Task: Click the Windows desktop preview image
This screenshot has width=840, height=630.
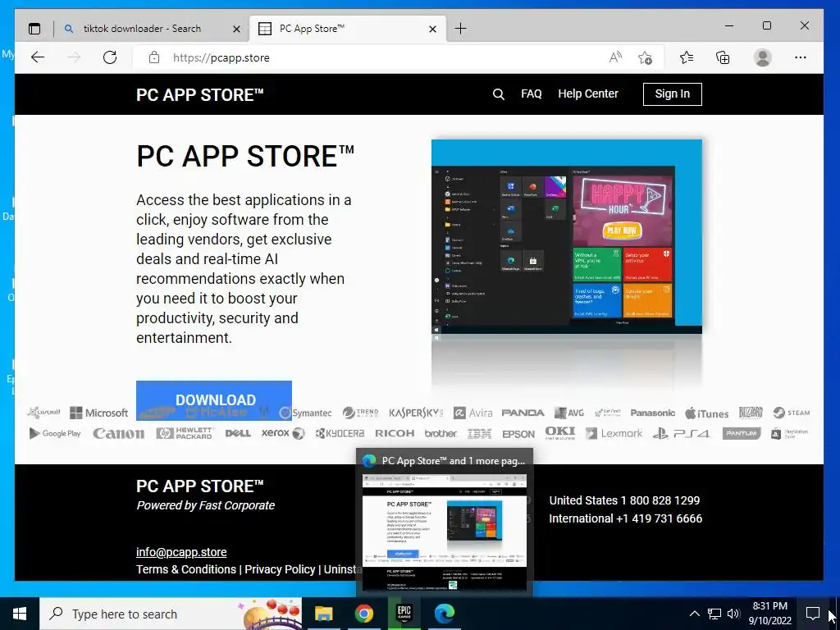Action: (x=567, y=236)
